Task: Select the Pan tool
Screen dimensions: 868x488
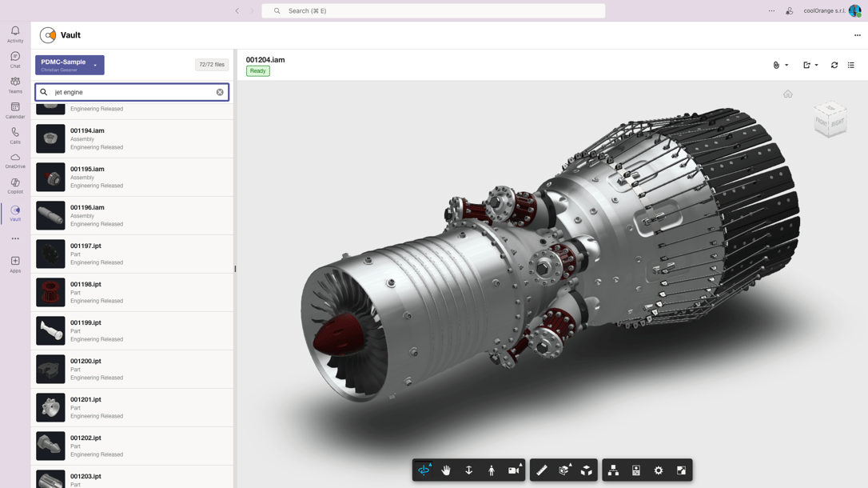Action: (x=446, y=470)
